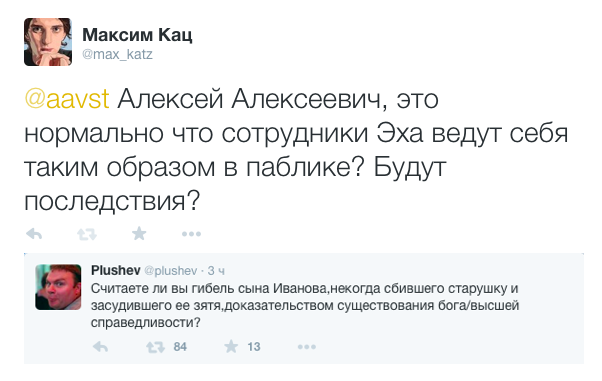Image resolution: width=602 pixels, height=381 pixels.
Task: Favorite the Plushev tweet with the star
Action: point(231,346)
